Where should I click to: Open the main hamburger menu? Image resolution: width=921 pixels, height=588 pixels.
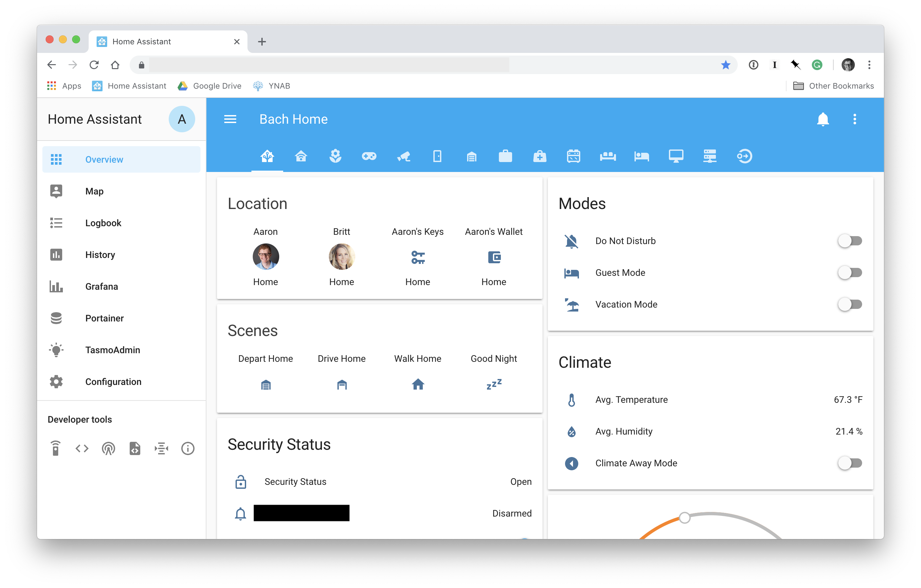(230, 119)
